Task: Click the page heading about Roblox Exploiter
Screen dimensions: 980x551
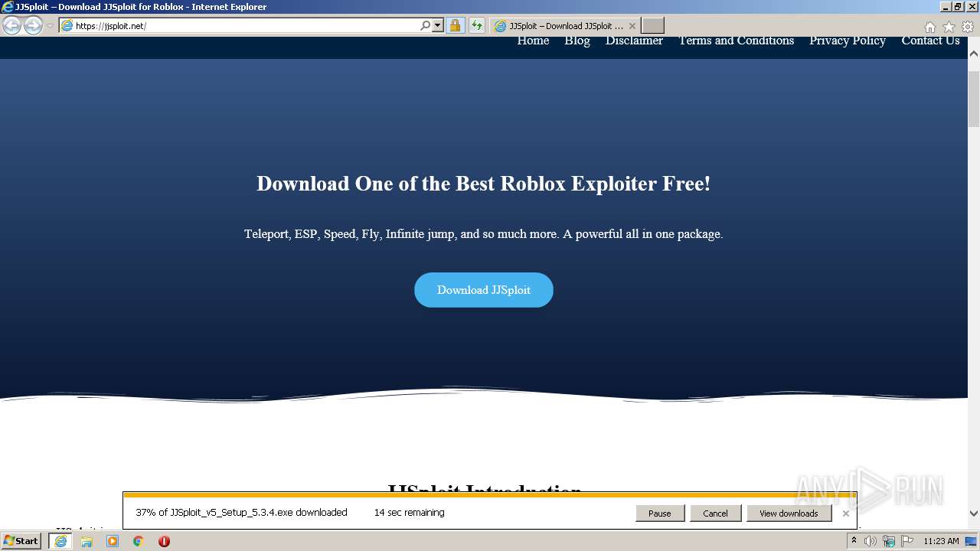Action: 483,184
